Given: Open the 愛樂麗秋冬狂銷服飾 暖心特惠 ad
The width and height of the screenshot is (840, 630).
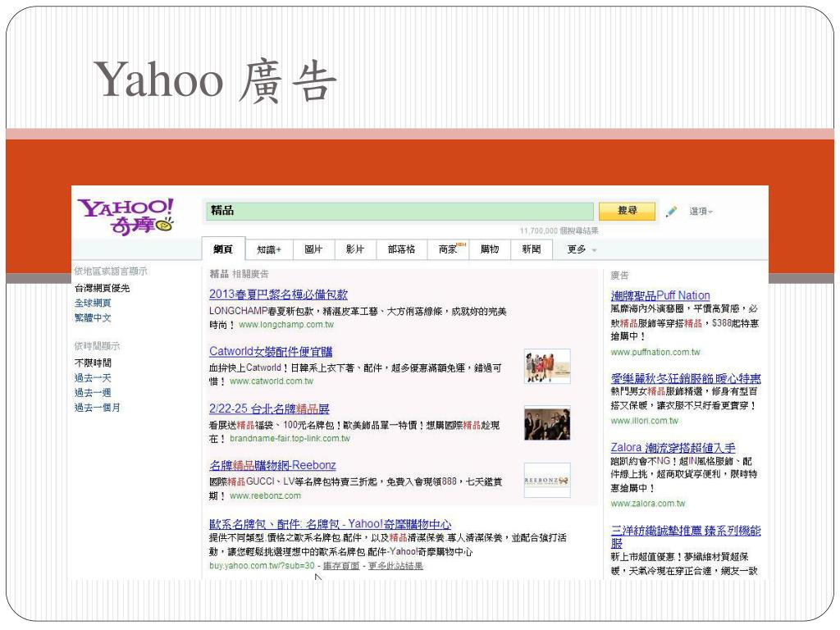Looking at the screenshot, I should click(x=686, y=378).
